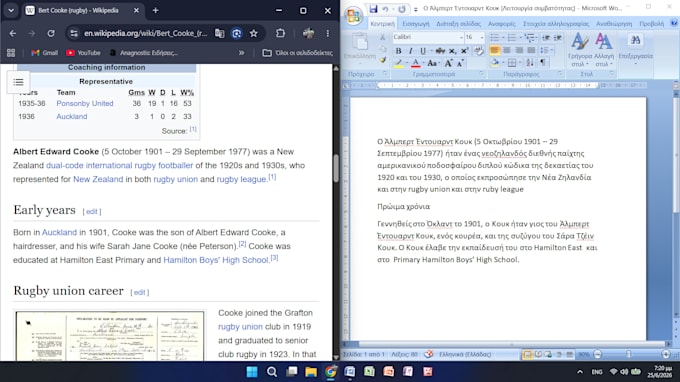Reload the Wikipedia page in Chrome
Viewport: 680px width, 382px height.
click(51, 33)
